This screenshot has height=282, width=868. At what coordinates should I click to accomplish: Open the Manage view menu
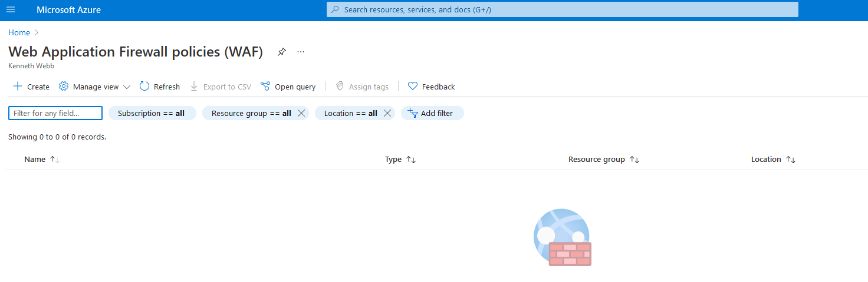[x=94, y=87]
